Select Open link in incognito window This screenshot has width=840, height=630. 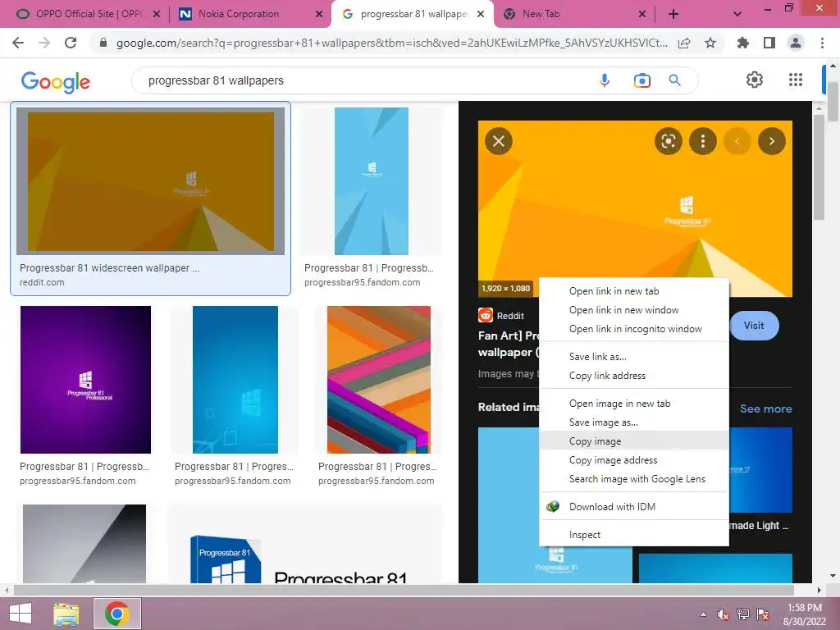634,328
